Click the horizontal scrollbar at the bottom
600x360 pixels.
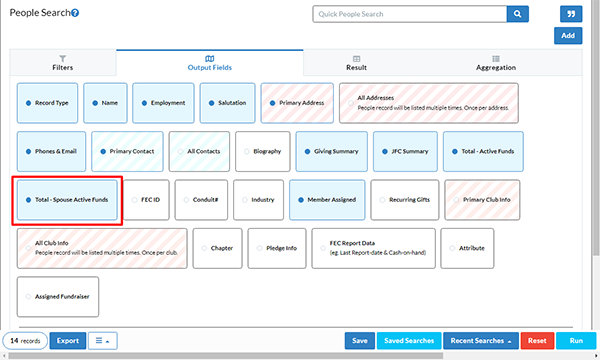[x=226, y=356]
